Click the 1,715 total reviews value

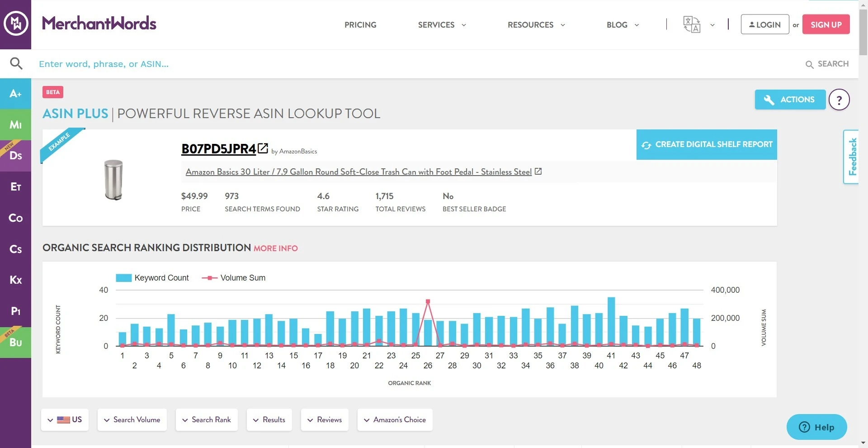point(384,196)
